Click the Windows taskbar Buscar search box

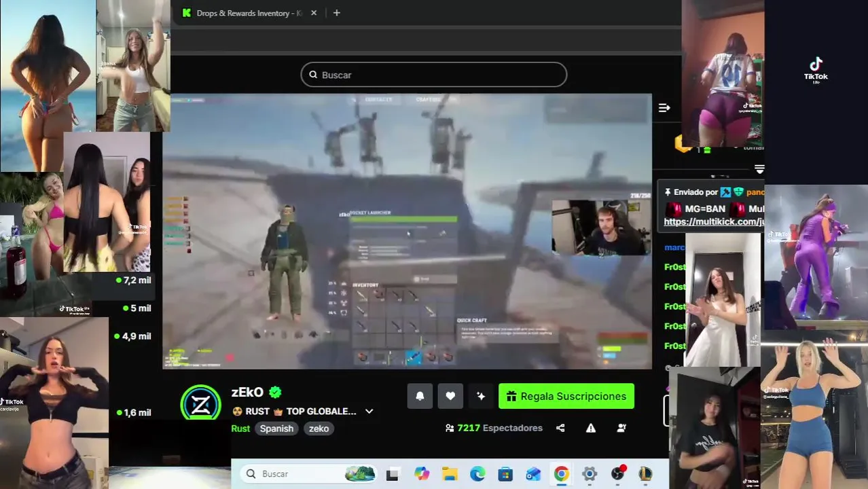pyautogui.click(x=308, y=474)
